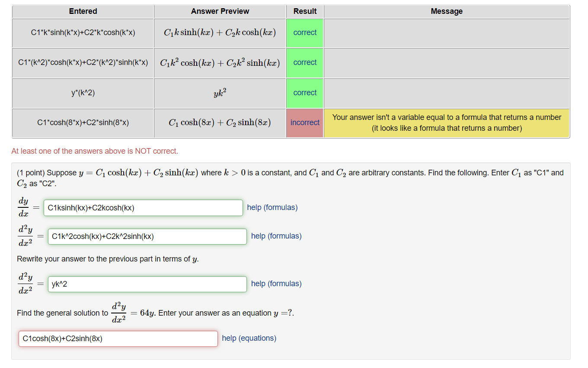Screen dimensions: 588x368
Task: Select the yellow error message text
Action: (x=447, y=123)
